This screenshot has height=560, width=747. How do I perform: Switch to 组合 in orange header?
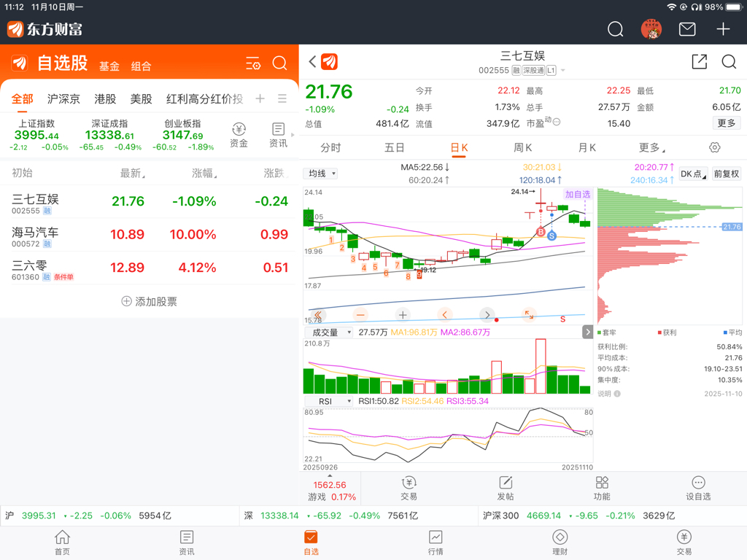point(141,66)
